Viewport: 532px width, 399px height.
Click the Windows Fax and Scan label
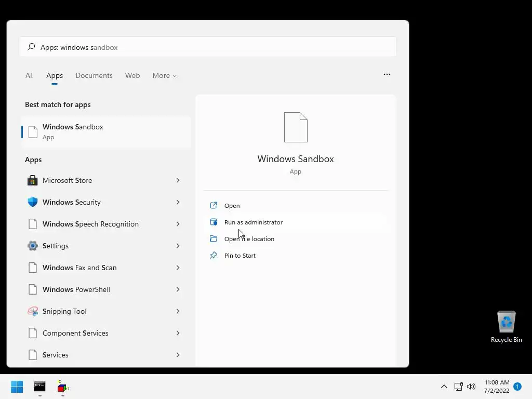(79, 268)
